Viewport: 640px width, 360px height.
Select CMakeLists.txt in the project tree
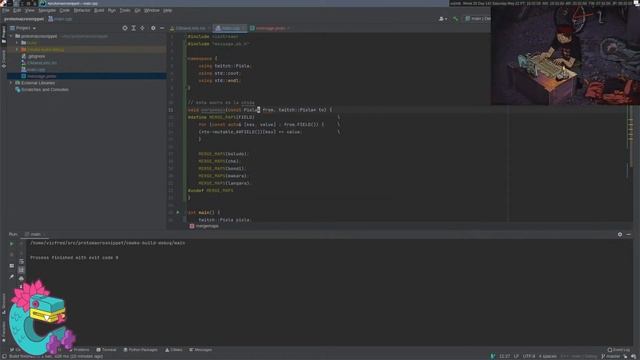(39, 63)
